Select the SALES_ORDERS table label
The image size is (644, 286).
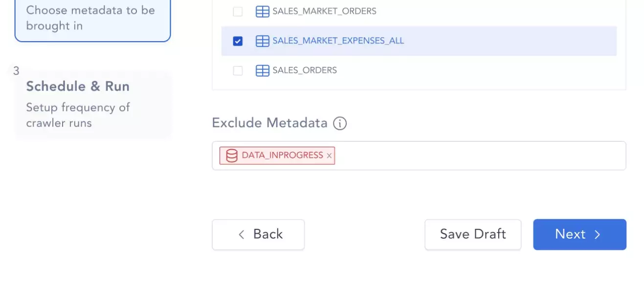305,70
